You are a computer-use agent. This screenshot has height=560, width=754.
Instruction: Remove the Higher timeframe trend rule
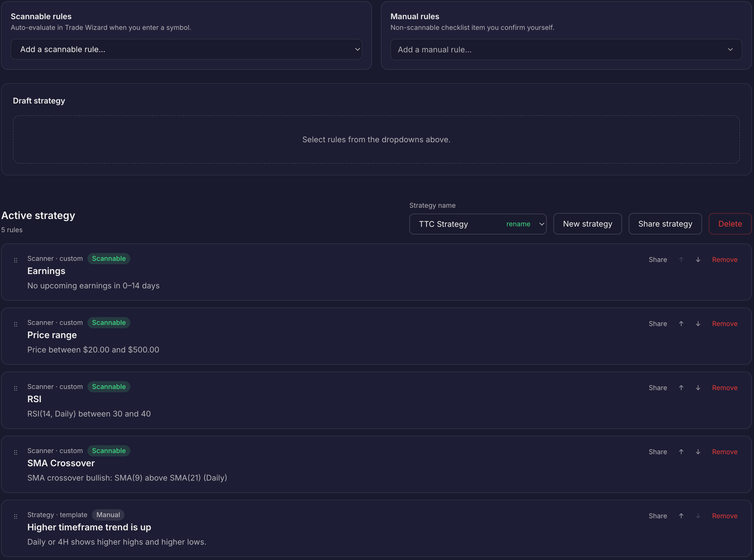tap(725, 516)
